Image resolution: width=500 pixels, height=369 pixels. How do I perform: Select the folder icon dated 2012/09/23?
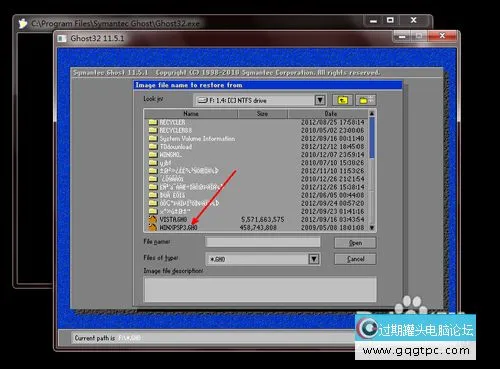click(x=153, y=211)
